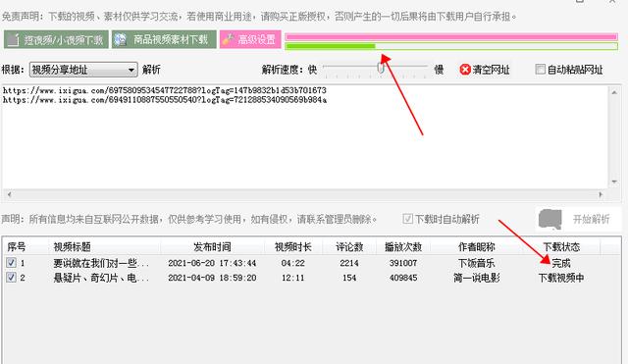Sort by the 发布时间 column header
The width and height of the screenshot is (628, 364).
pos(212,246)
